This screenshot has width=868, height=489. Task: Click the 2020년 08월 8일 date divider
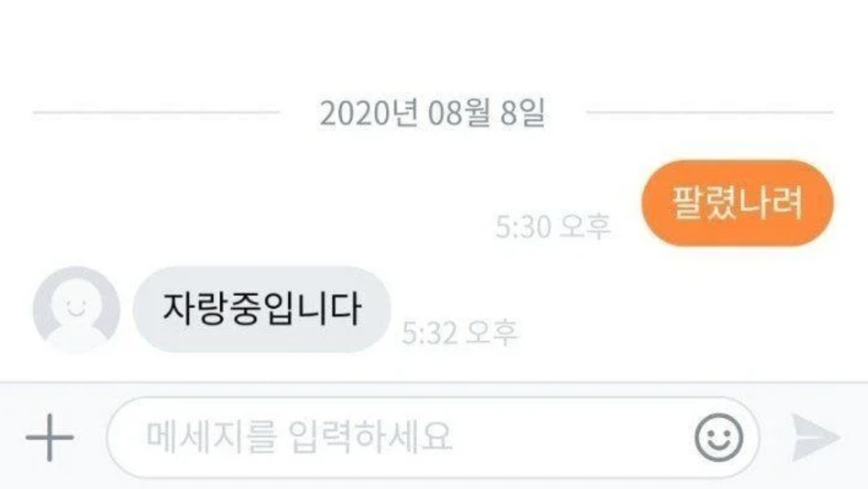[432, 113]
